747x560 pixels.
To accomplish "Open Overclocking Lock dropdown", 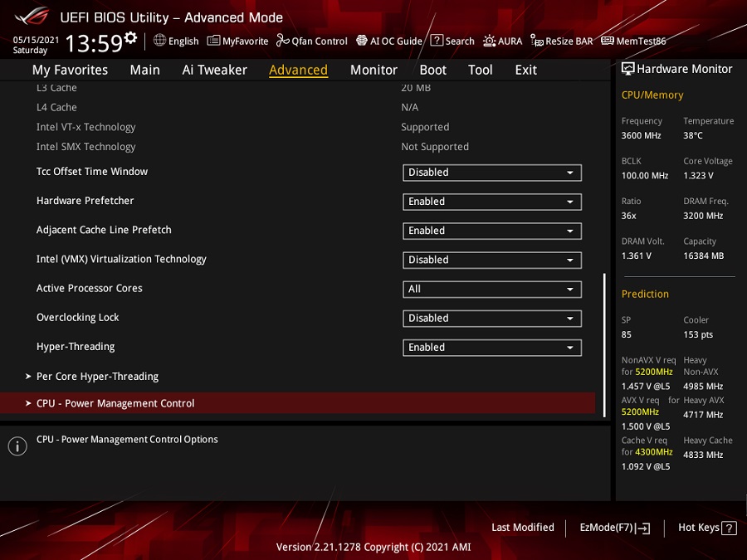I will point(491,318).
